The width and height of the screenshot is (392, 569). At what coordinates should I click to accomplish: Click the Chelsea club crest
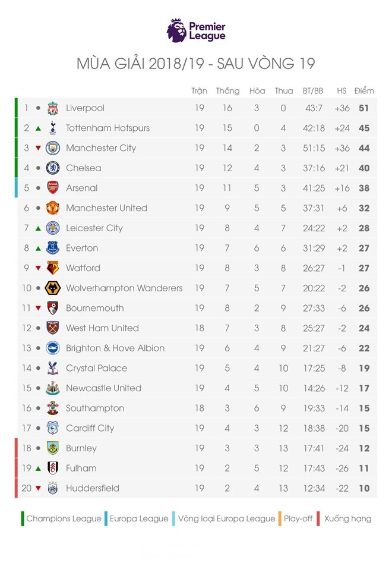coord(53,168)
